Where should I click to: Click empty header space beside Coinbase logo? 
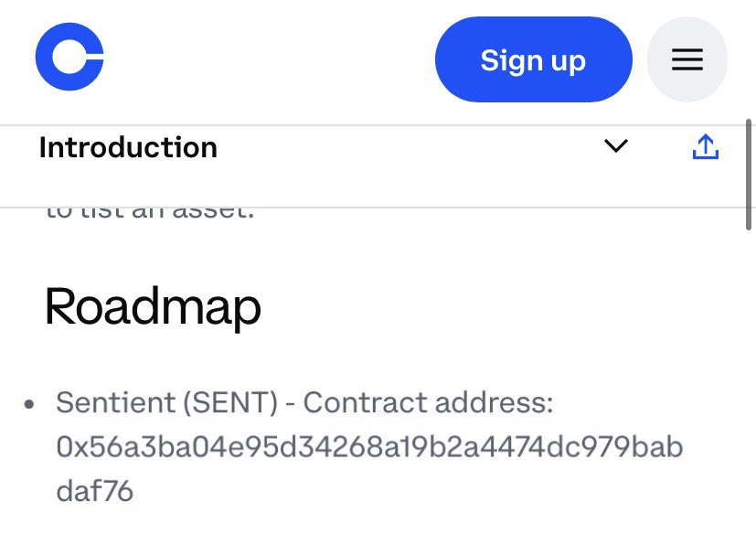tap(274, 59)
